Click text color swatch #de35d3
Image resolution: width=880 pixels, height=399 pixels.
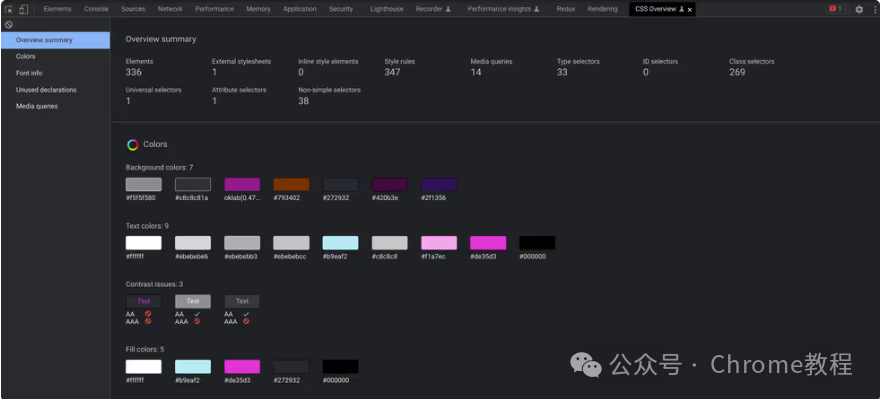tap(488, 243)
